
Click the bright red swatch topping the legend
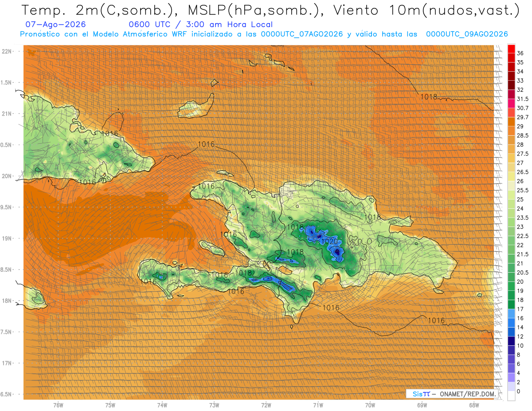coord(511,48)
